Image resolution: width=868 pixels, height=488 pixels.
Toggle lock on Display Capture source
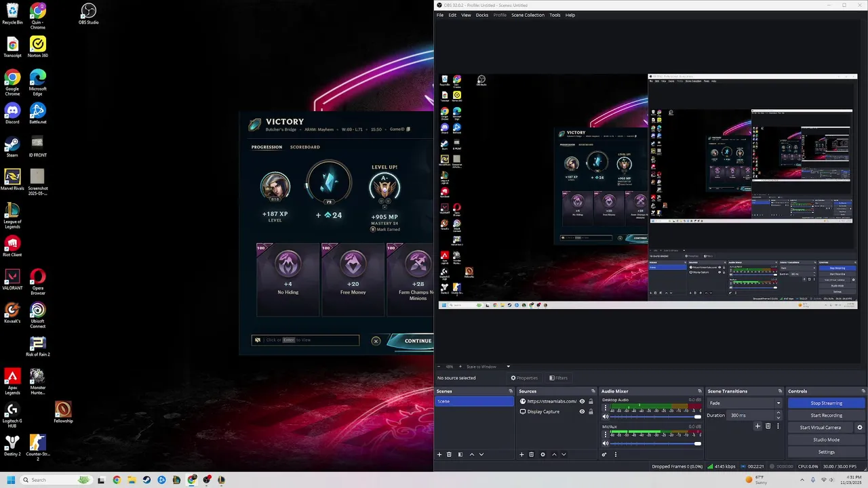click(591, 411)
